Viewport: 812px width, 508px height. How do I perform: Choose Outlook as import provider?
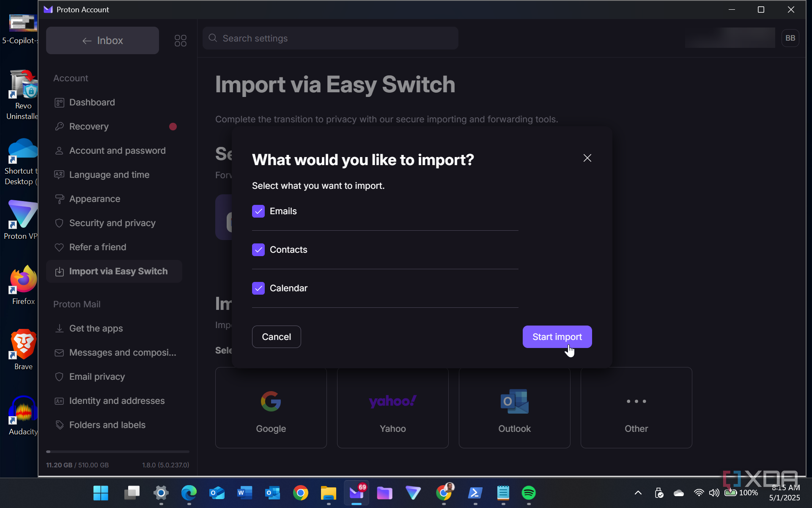515,408
